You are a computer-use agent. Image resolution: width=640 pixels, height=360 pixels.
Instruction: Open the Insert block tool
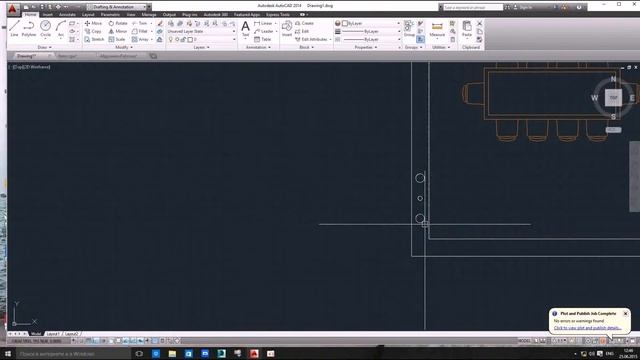tap(287, 29)
